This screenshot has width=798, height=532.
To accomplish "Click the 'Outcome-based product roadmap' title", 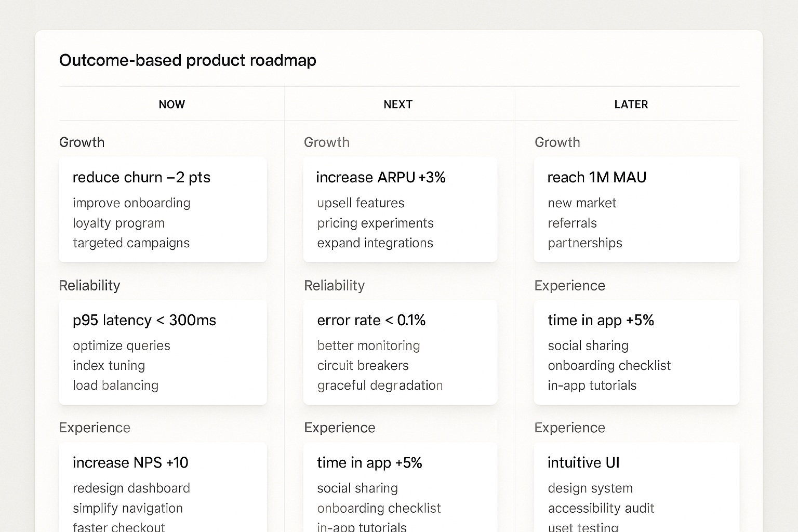I will click(188, 60).
